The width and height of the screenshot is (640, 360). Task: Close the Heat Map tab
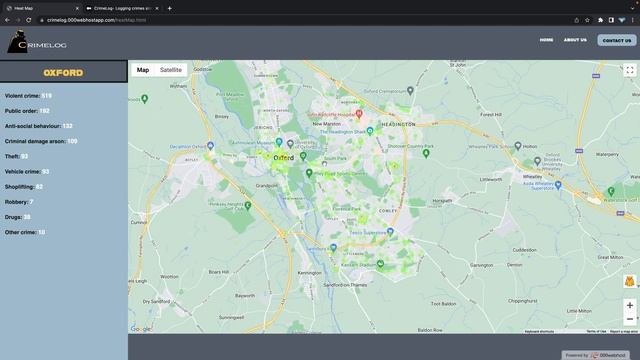point(77,8)
